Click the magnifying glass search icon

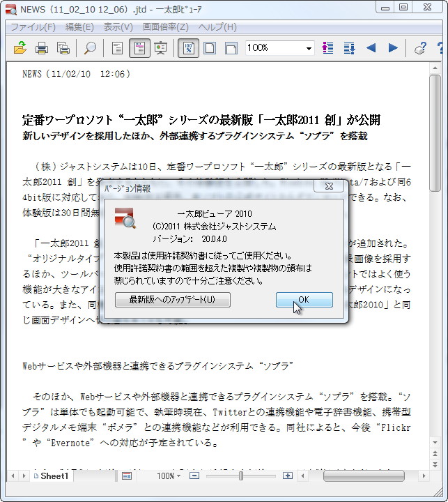[x=90, y=48]
